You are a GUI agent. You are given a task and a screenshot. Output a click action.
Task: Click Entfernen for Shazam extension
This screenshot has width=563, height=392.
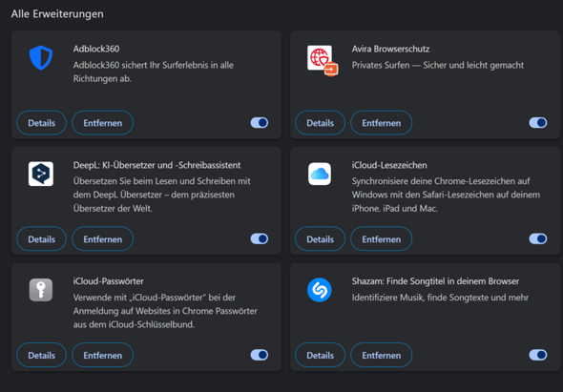(x=382, y=355)
